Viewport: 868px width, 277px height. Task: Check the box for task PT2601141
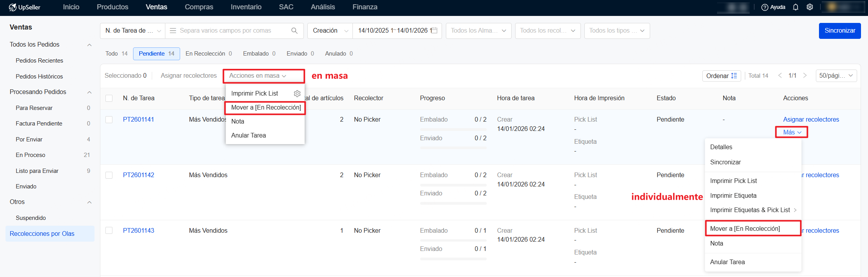pos(109,120)
